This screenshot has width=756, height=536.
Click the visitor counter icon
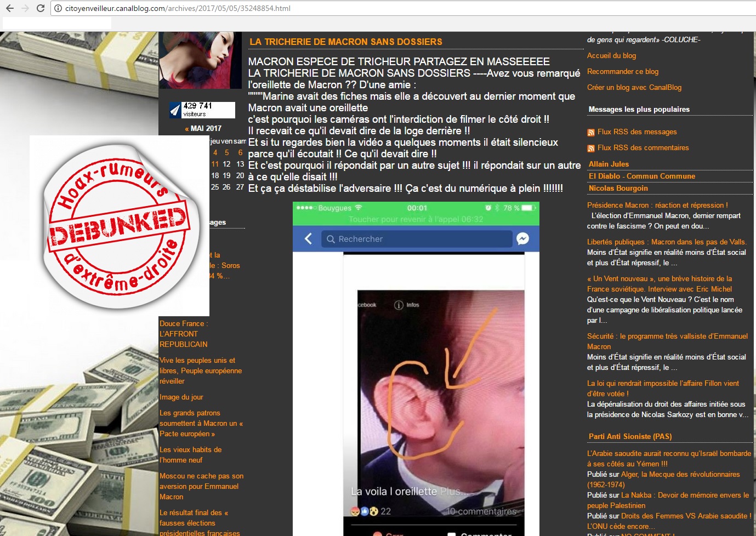[x=175, y=110]
